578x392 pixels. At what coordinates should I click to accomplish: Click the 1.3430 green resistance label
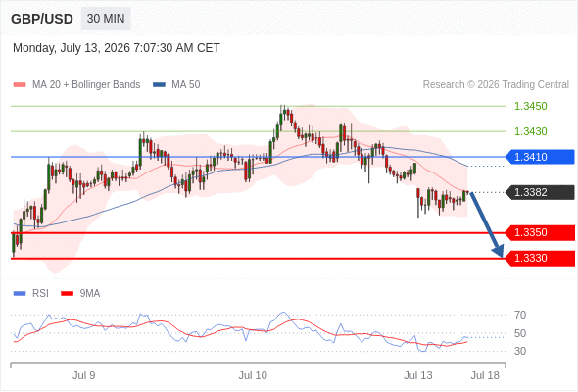coord(530,131)
